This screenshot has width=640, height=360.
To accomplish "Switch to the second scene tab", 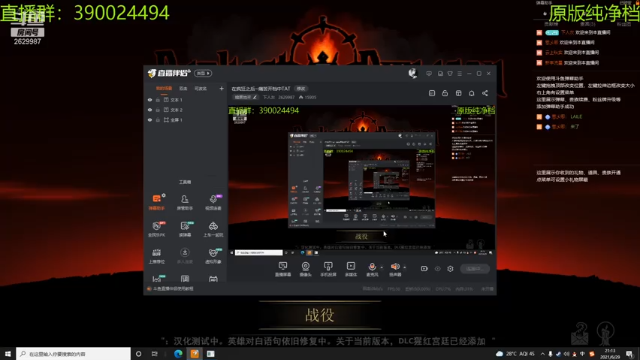I will click(183, 89).
